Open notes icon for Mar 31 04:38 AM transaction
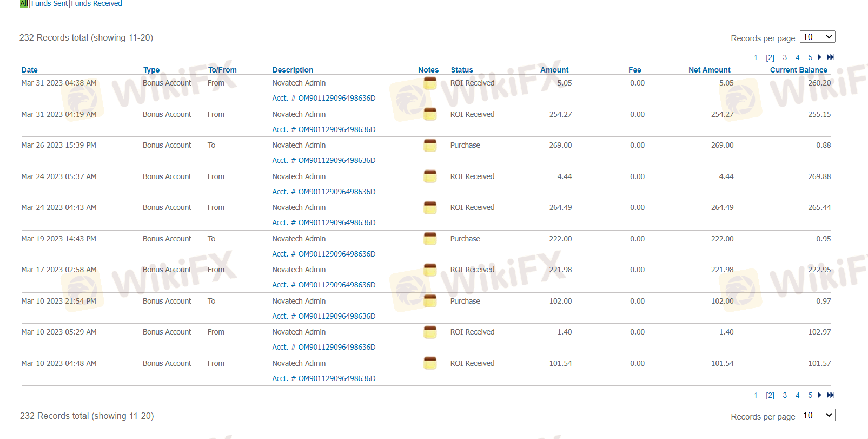This screenshot has width=868, height=439. [x=430, y=83]
